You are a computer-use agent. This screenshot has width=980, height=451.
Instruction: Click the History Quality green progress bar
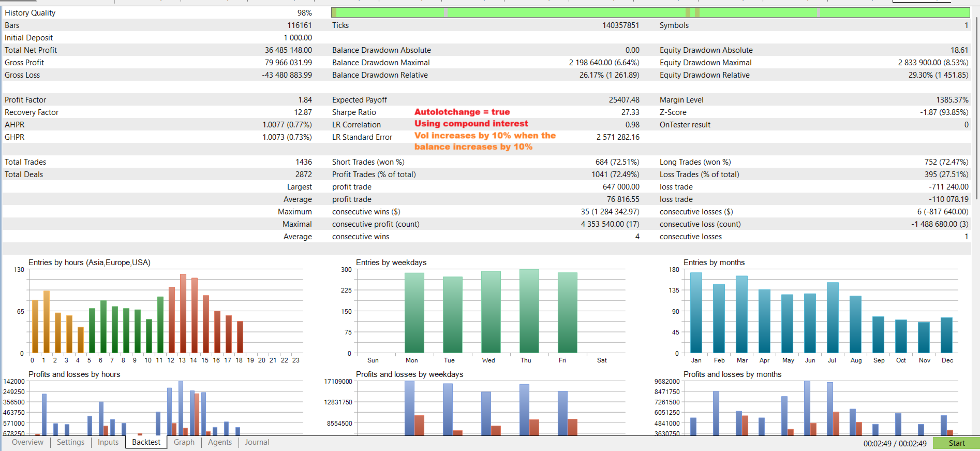pos(650,12)
